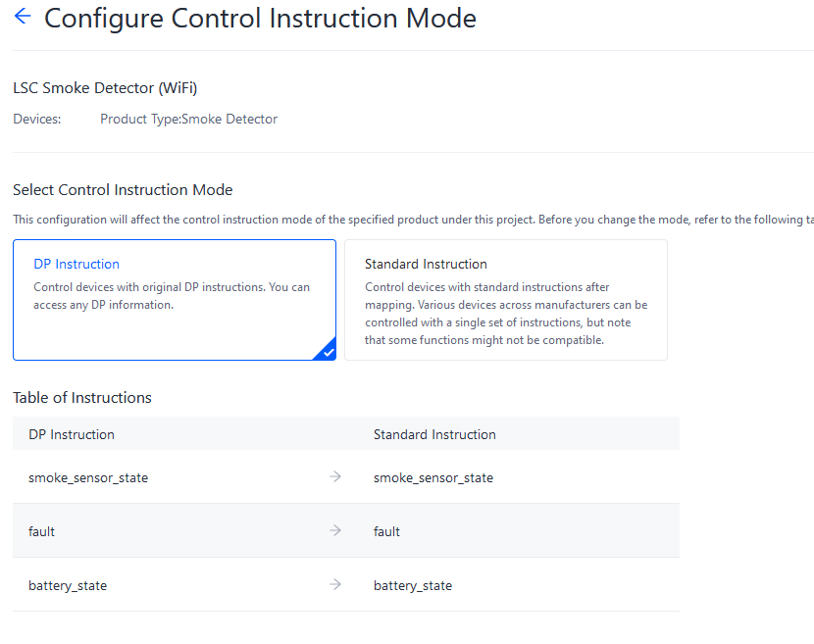
Task: Click the Select Control Instruction Mode heading
Action: coord(123,190)
